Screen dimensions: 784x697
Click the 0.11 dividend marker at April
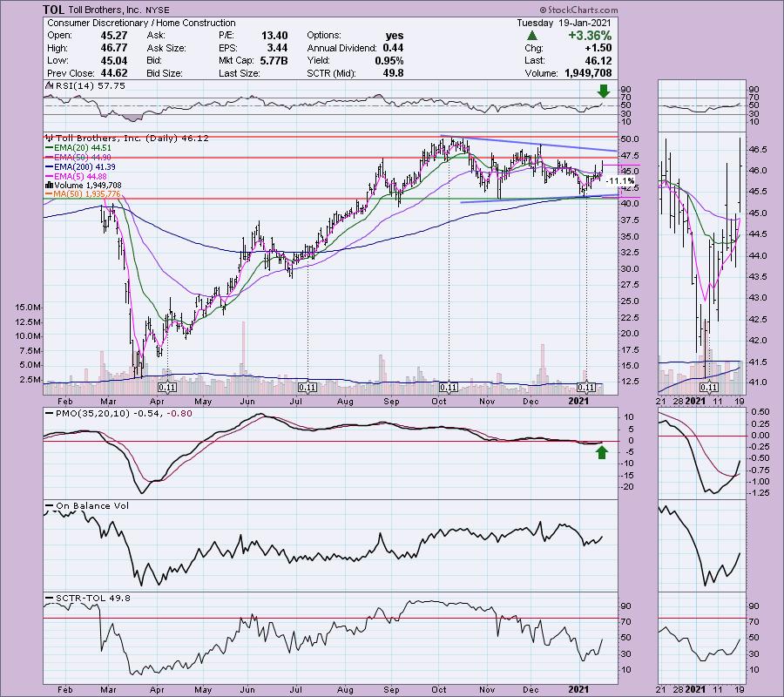tap(167, 388)
